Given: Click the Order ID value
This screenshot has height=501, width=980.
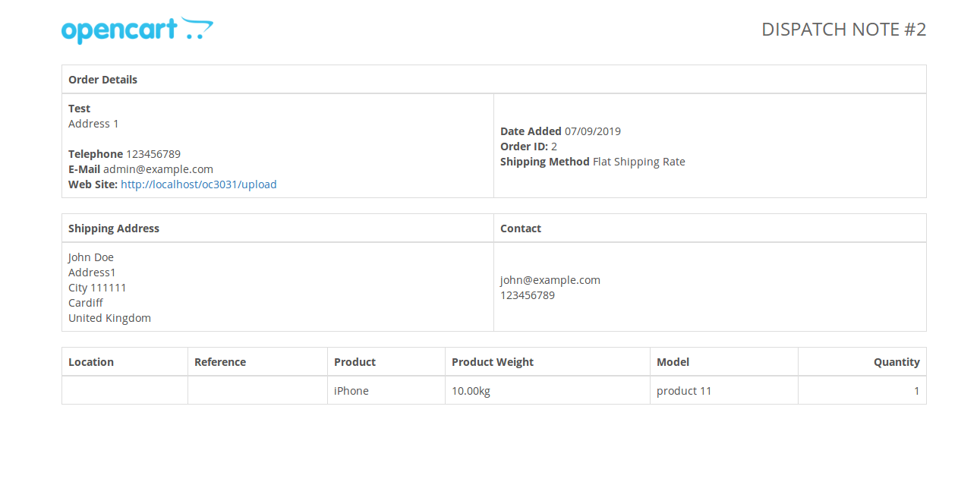Looking at the screenshot, I should coord(554,147).
